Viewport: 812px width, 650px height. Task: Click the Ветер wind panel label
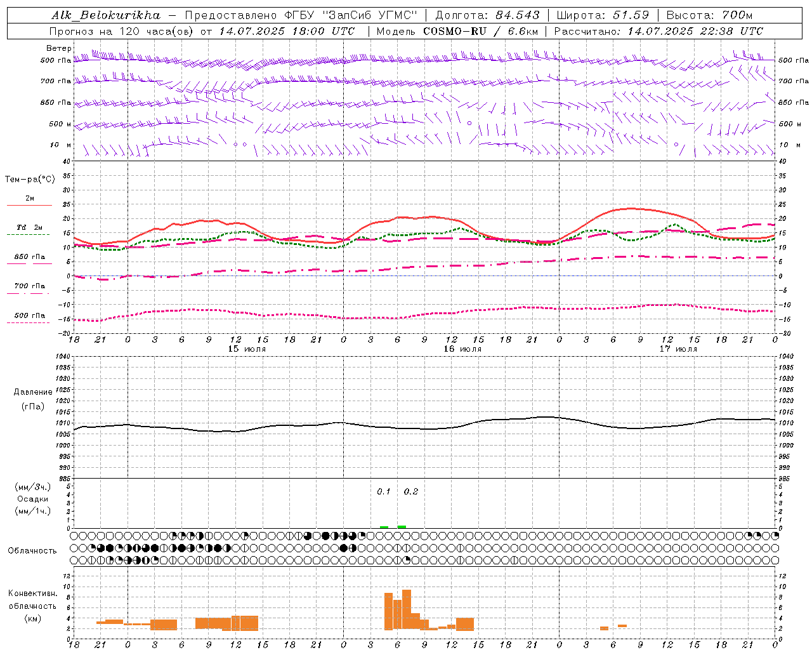(59, 48)
